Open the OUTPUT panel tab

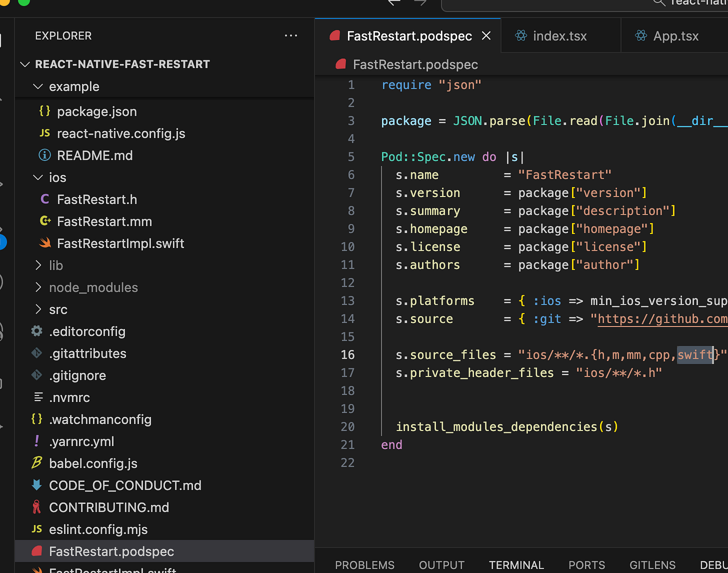tap(441, 565)
